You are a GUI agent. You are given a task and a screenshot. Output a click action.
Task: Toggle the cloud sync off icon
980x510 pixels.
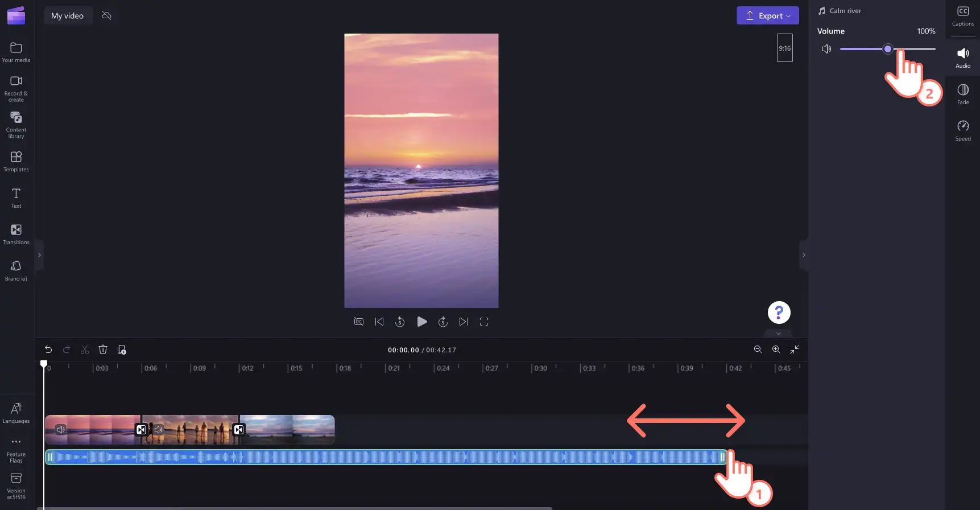(x=106, y=15)
